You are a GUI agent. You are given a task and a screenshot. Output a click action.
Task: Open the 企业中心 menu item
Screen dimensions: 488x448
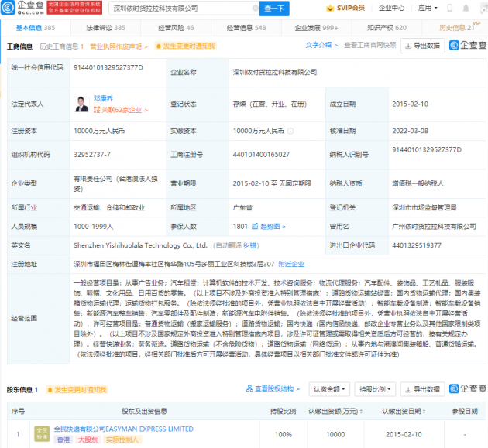pyautogui.click(x=391, y=8)
